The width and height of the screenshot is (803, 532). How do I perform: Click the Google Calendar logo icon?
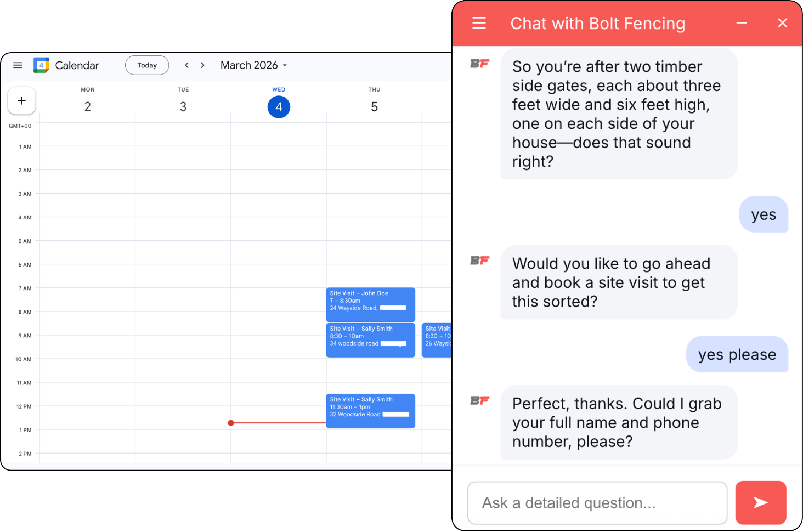point(41,65)
